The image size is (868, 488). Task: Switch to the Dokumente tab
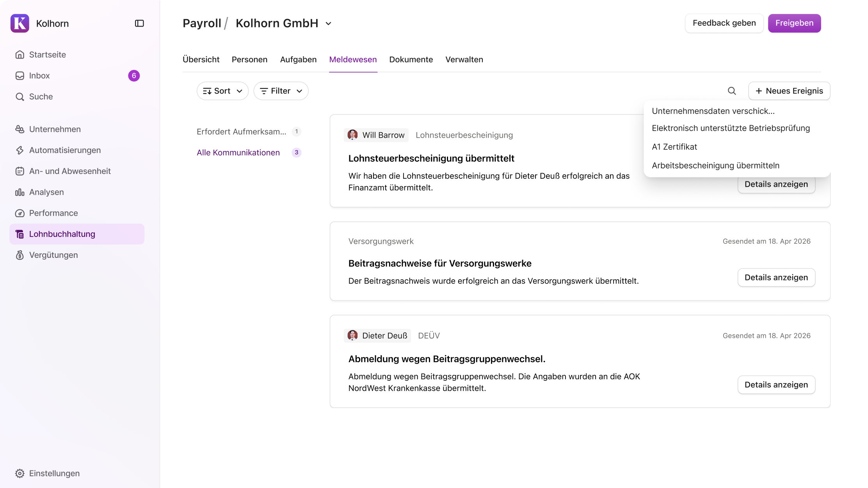pyautogui.click(x=411, y=59)
